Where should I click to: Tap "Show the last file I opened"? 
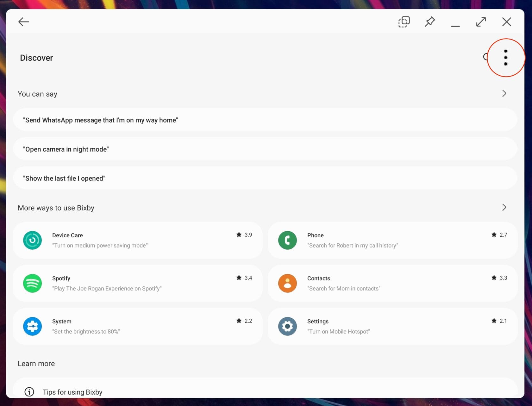click(64, 178)
